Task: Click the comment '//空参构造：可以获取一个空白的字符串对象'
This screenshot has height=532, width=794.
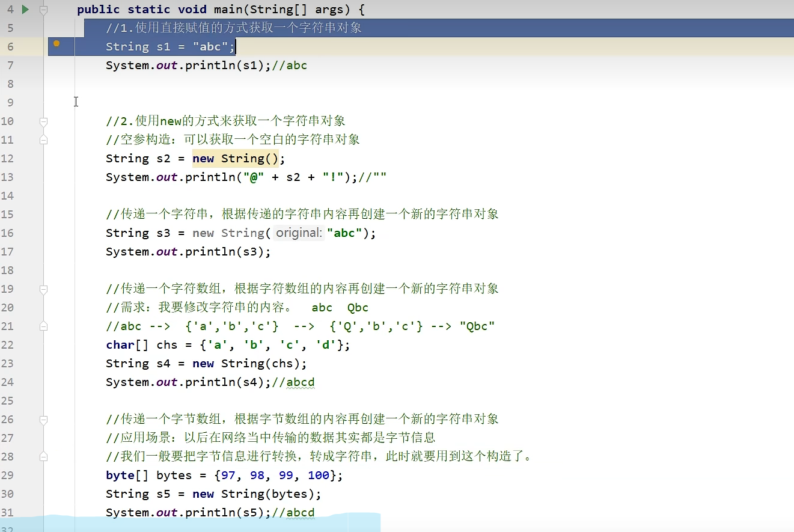Action: tap(233, 140)
